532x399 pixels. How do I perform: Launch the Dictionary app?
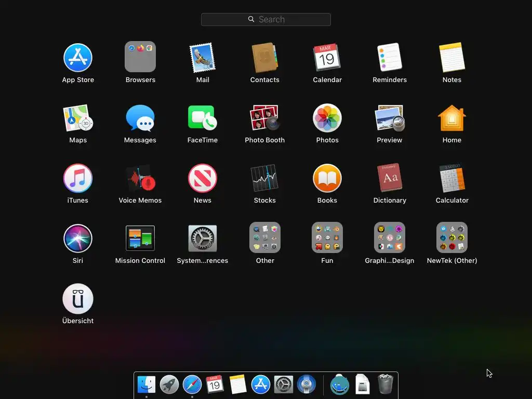(x=390, y=178)
